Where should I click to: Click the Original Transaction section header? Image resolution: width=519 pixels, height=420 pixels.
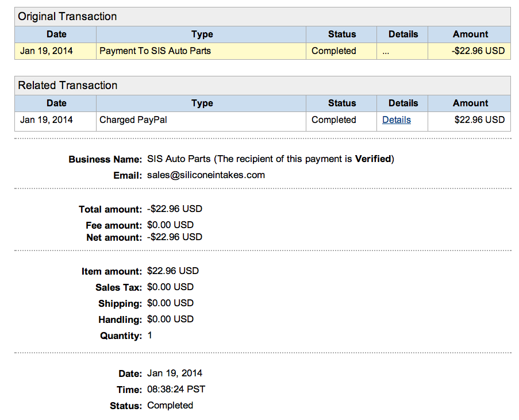click(263, 17)
